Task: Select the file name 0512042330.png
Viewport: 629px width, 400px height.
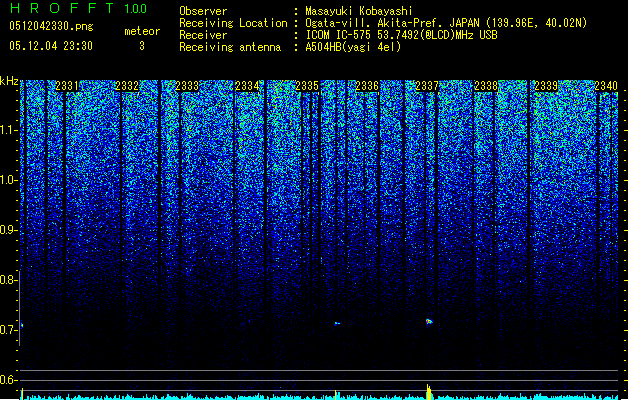Action: click(51, 26)
